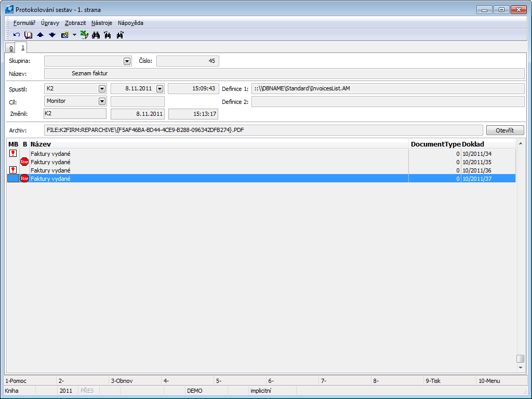Go to next record with down arrow
The height and width of the screenshot is (399, 532).
click(52, 35)
